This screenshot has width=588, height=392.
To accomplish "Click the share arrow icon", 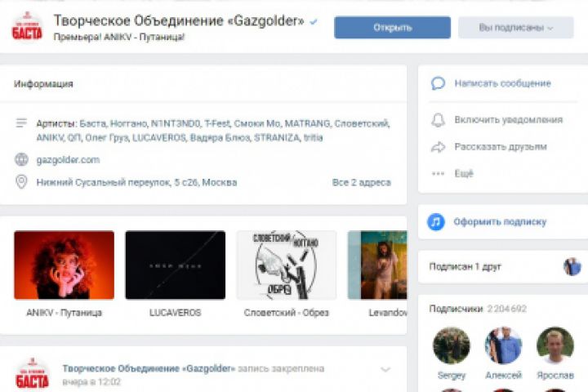I will 438,147.
